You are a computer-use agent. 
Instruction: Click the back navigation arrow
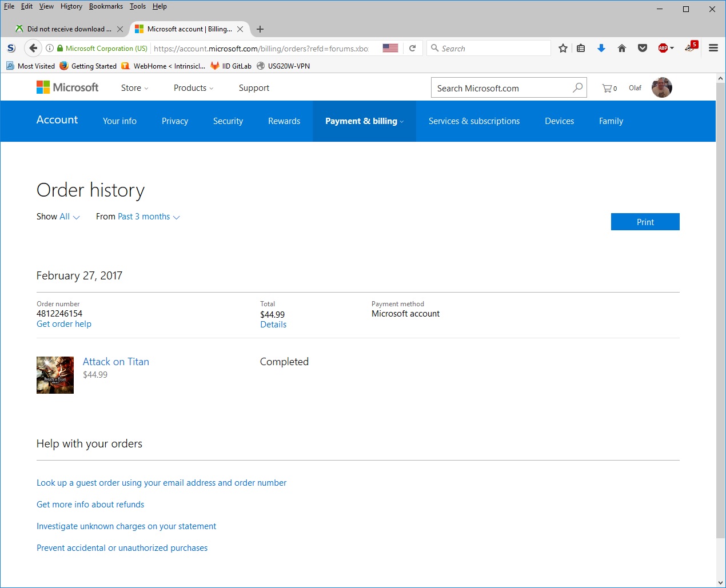click(33, 48)
